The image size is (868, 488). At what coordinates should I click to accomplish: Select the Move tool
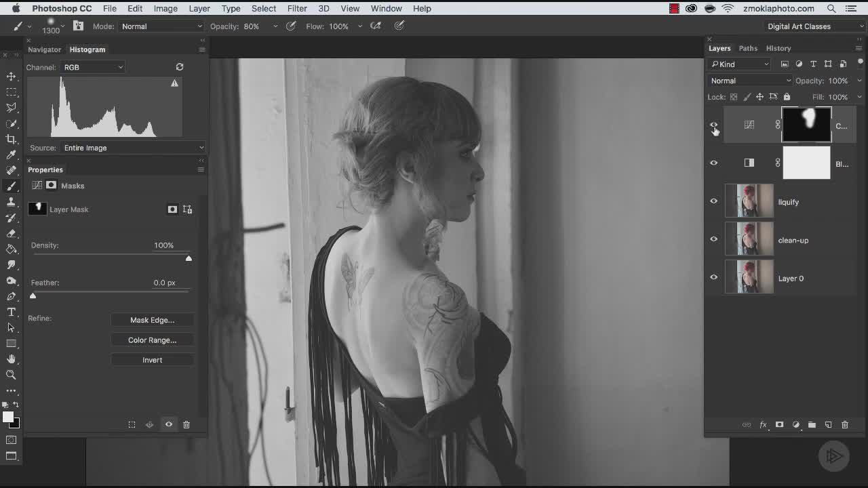pos(12,77)
